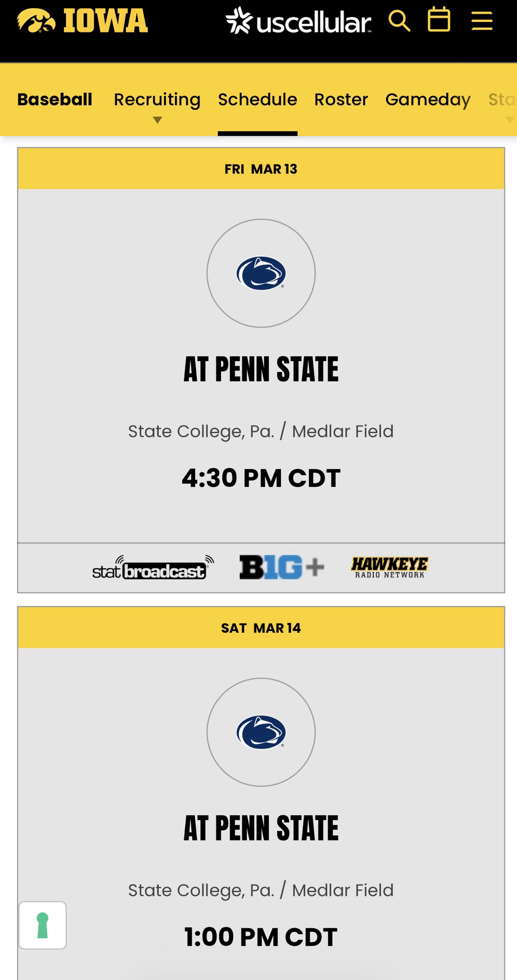
Task: Click the Iowa Hawkeyes tiger hawk logo
Action: (x=36, y=21)
